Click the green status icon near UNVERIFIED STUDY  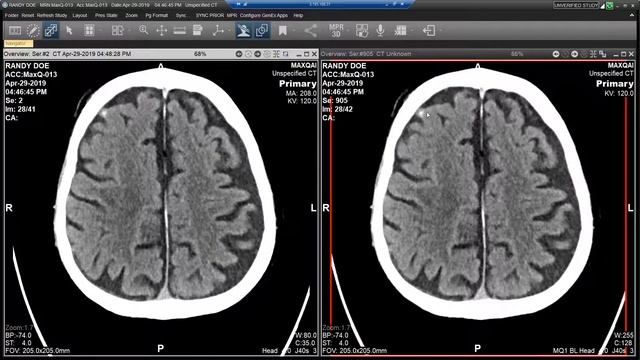pyautogui.click(x=609, y=5)
